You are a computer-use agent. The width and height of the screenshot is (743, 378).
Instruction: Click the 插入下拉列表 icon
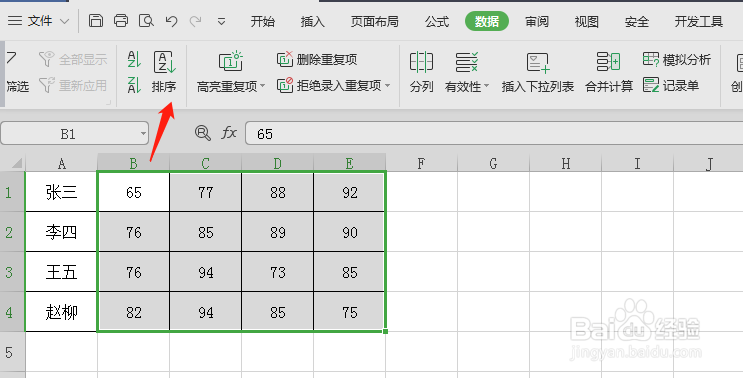[538, 63]
